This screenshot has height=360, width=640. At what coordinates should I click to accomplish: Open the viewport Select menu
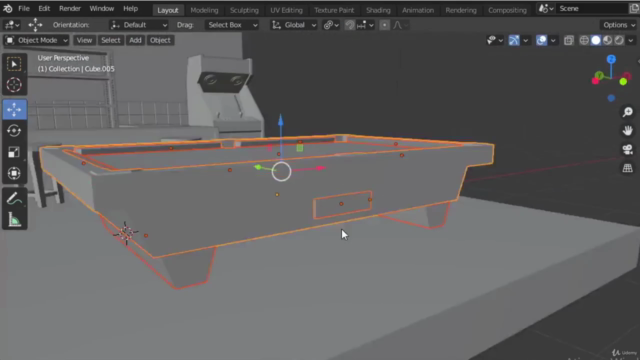pos(111,40)
